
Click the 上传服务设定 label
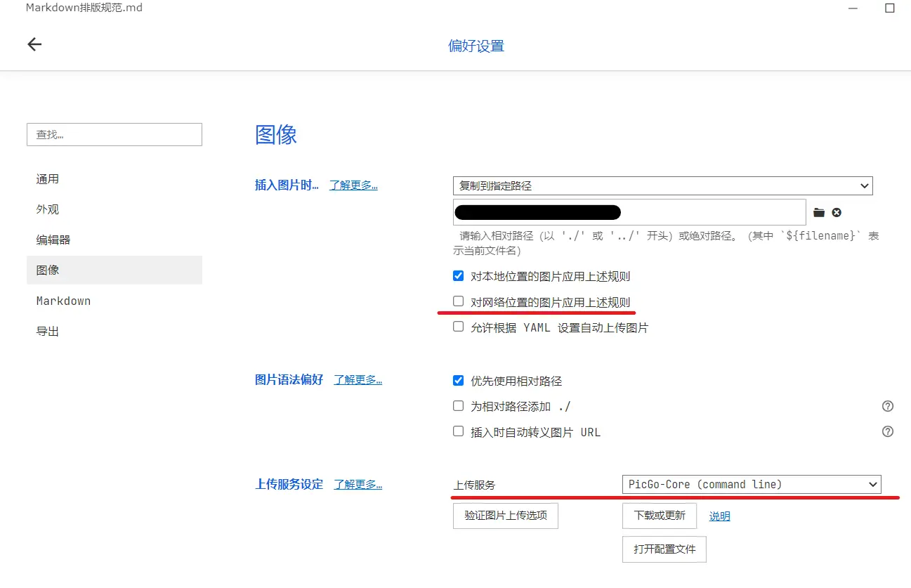[x=289, y=485]
